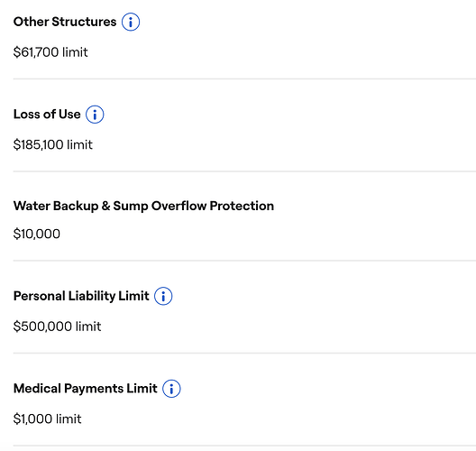Click divider below the $500,000 limit row
Image resolution: width=476 pixels, height=451 pixels.
click(244, 354)
